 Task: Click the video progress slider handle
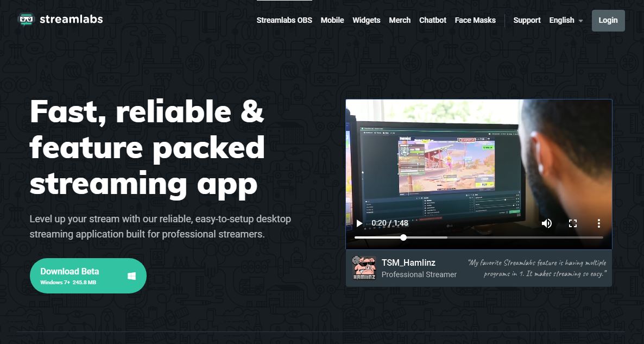click(403, 237)
